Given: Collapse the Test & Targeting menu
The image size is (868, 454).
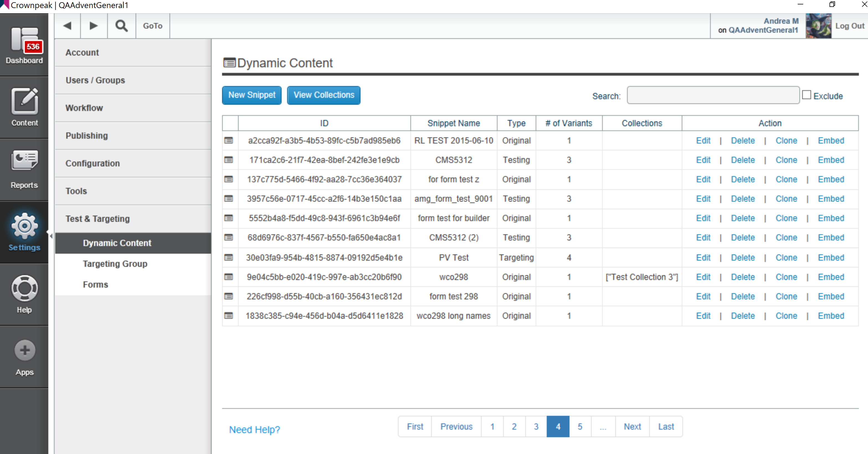Looking at the screenshot, I should (133, 219).
